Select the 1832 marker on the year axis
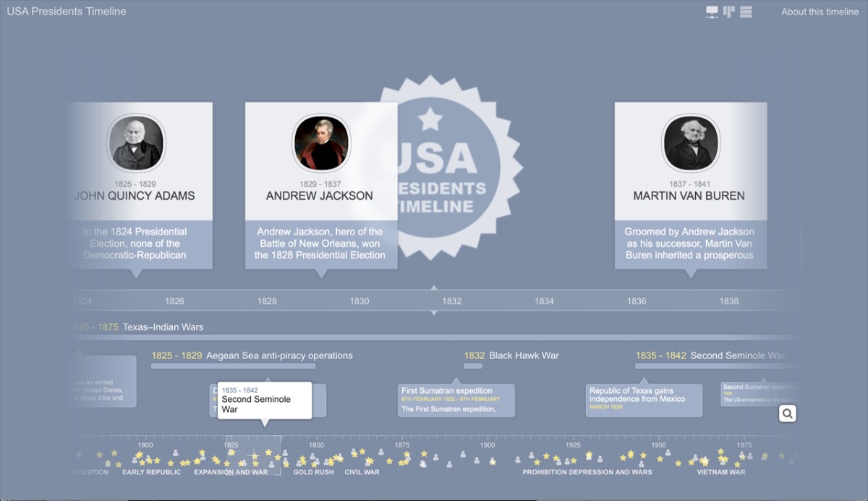The width and height of the screenshot is (868, 501). tap(451, 300)
